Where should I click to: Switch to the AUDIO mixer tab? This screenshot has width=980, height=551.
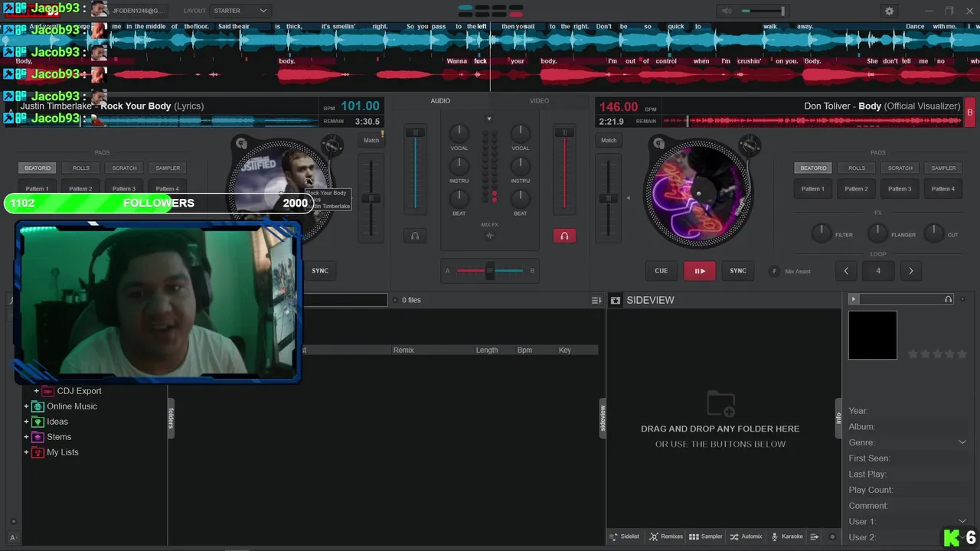coord(440,101)
